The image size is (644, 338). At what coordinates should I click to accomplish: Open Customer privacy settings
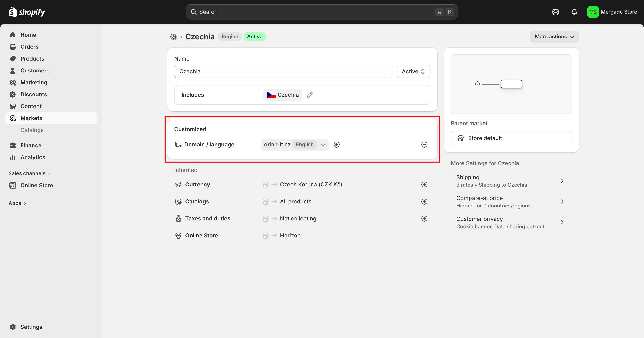point(511,222)
